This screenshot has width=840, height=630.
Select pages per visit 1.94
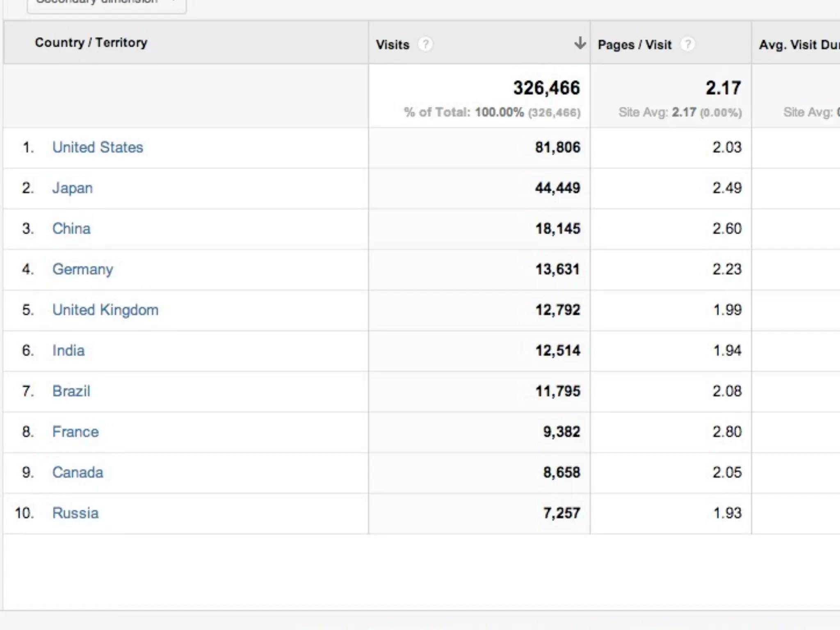(728, 350)
